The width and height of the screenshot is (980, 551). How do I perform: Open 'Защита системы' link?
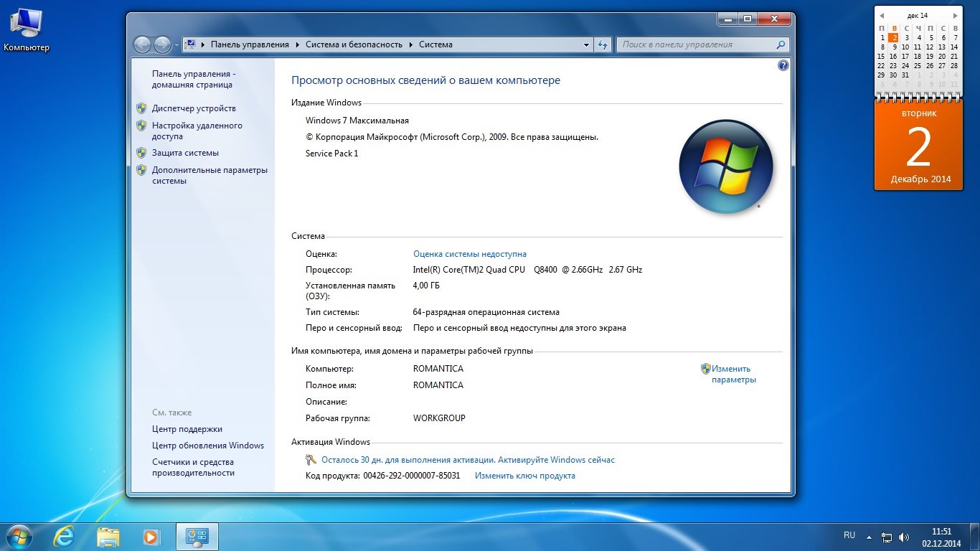pos(185,153)
